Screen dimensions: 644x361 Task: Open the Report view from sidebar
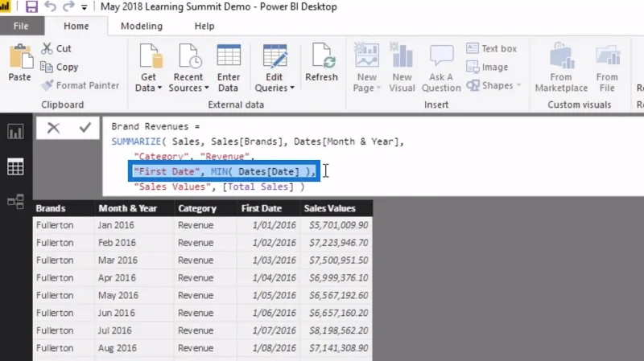15,132
